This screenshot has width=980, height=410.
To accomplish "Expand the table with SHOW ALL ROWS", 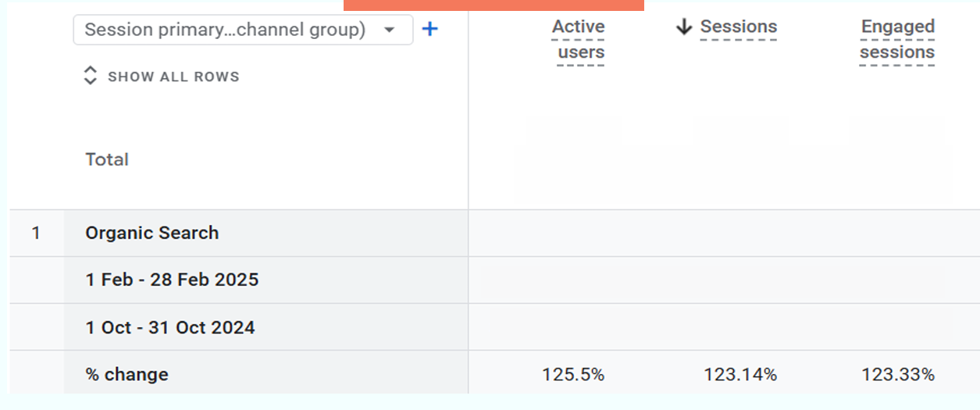I will point(173,77).
